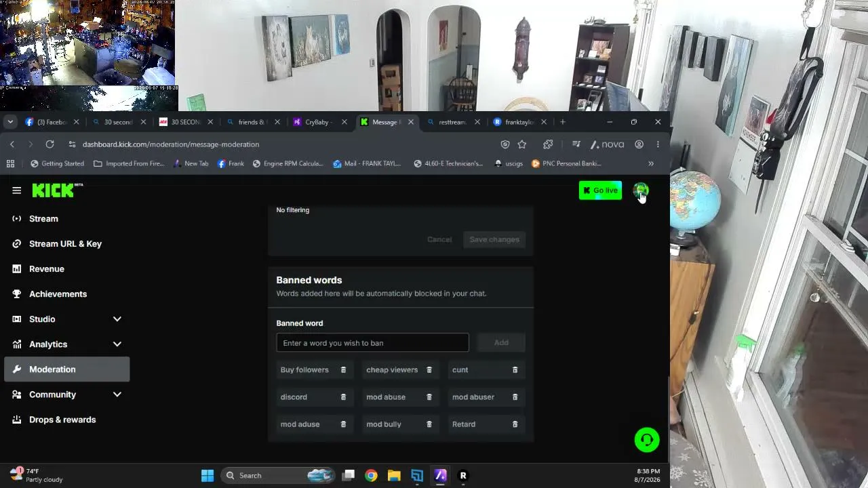868x488 pixels.
Task: Open the taskbar clock and date
Action: [x=648, y=475]
